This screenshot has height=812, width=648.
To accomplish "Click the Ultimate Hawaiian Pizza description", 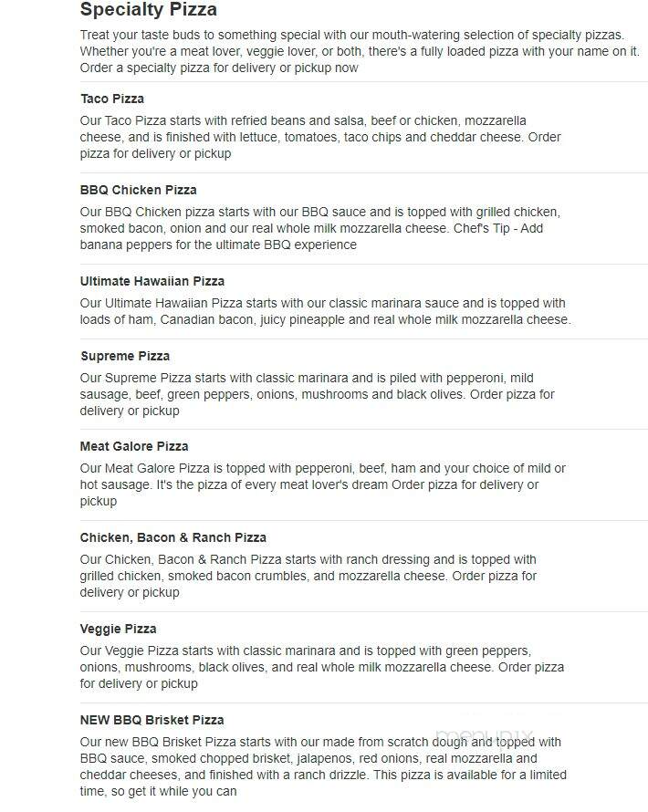I will tap(325, 311).
